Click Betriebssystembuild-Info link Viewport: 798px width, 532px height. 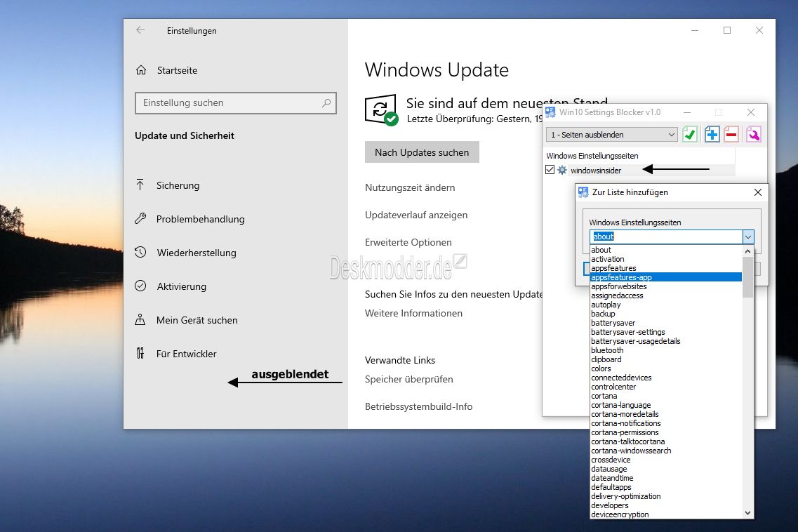coord(418,406)
